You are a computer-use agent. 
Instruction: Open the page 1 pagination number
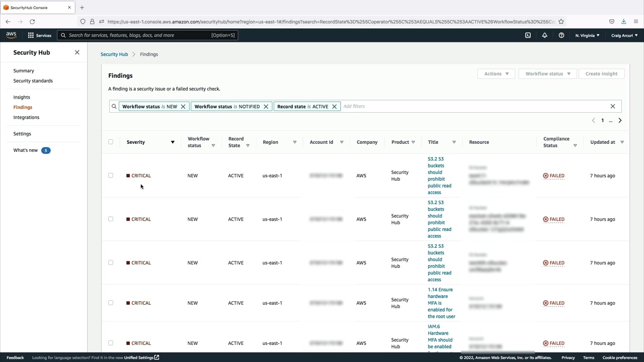point(602,121)
